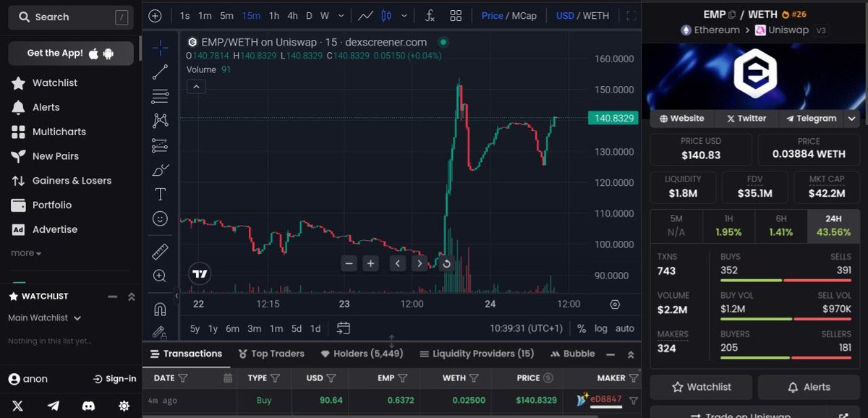Zoom in the chart with plus button

370,263
